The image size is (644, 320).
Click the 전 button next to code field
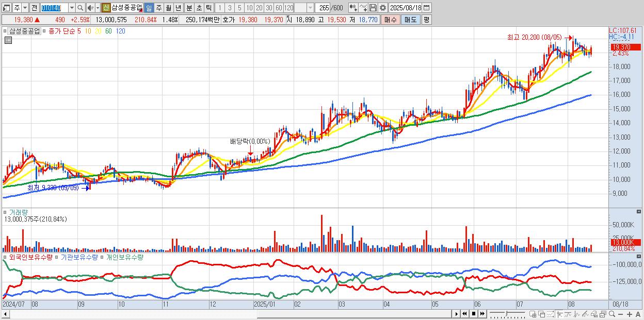click(x=34, y=8)
